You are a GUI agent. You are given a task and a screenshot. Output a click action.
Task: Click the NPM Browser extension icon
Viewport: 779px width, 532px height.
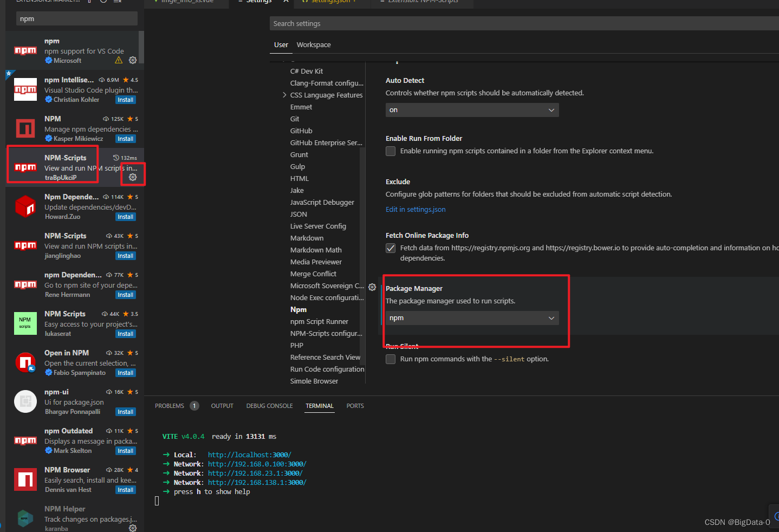pyautogui.click(x=25, y=479)
